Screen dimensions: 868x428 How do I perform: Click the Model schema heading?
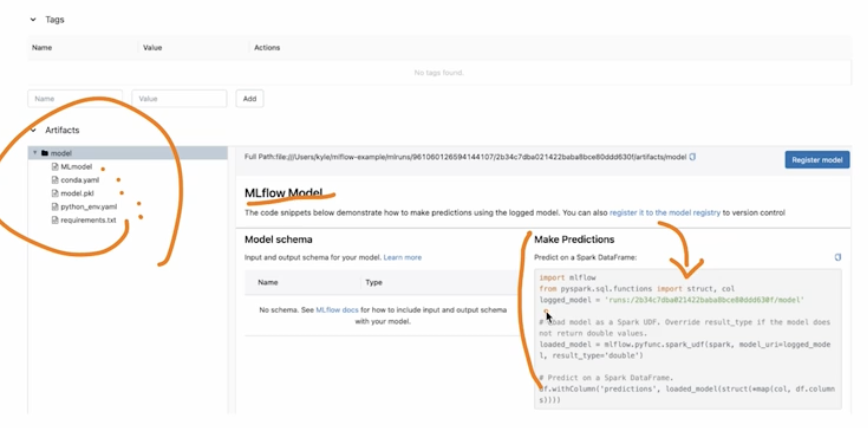[x=278, y=240]
